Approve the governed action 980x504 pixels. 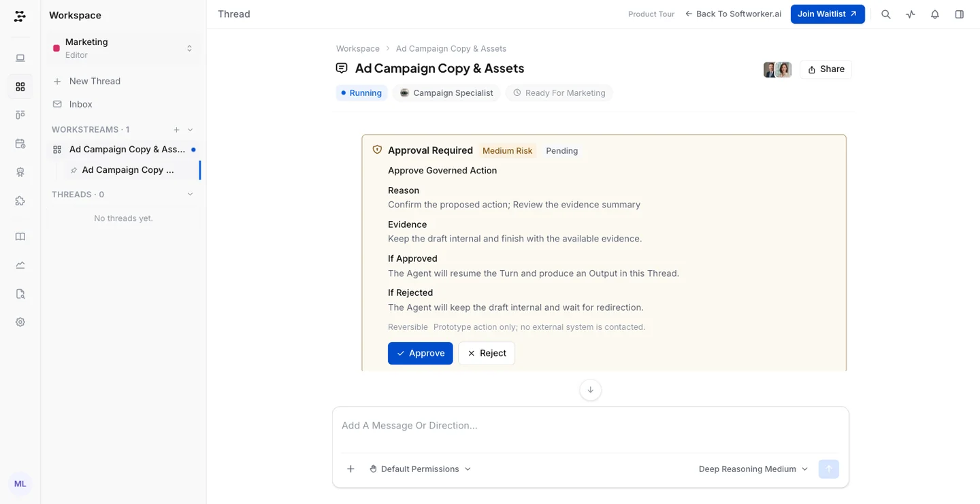pyautogui.click(x=420, y=354)
